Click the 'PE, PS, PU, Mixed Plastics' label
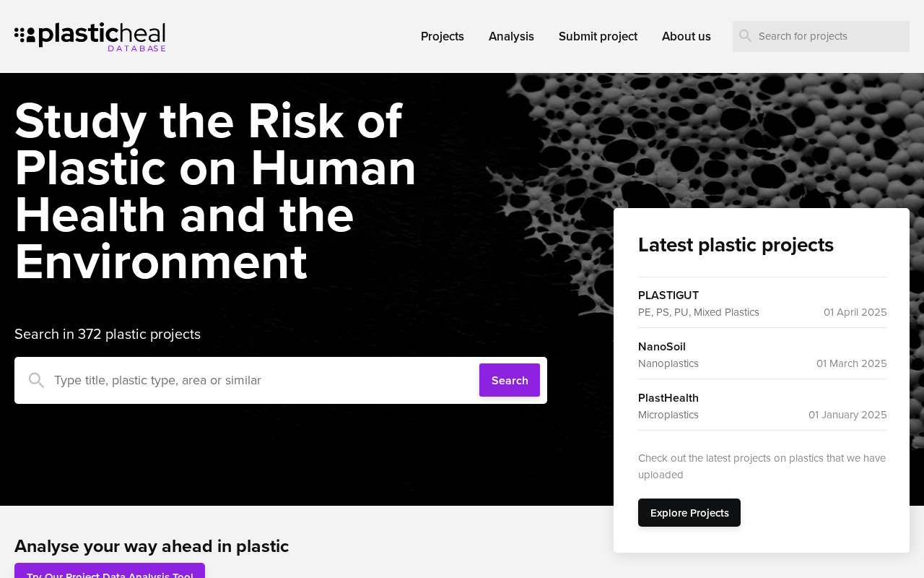Image resolution: width=924 pixels, height=578 pixels. [x=699, y=312]
